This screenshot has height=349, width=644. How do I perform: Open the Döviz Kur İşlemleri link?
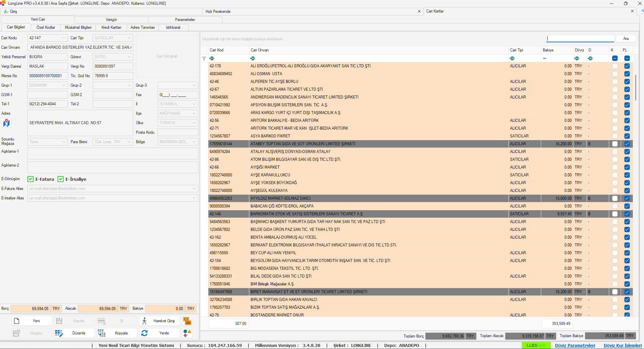[622, 345]
